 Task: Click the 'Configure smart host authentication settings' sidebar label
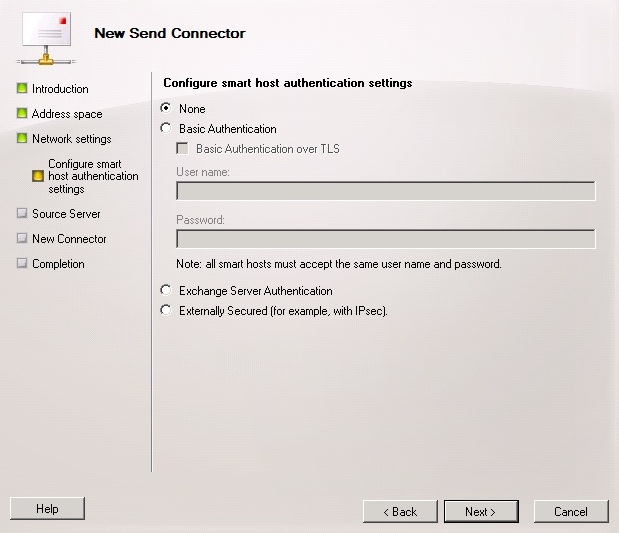coord(93,176)
